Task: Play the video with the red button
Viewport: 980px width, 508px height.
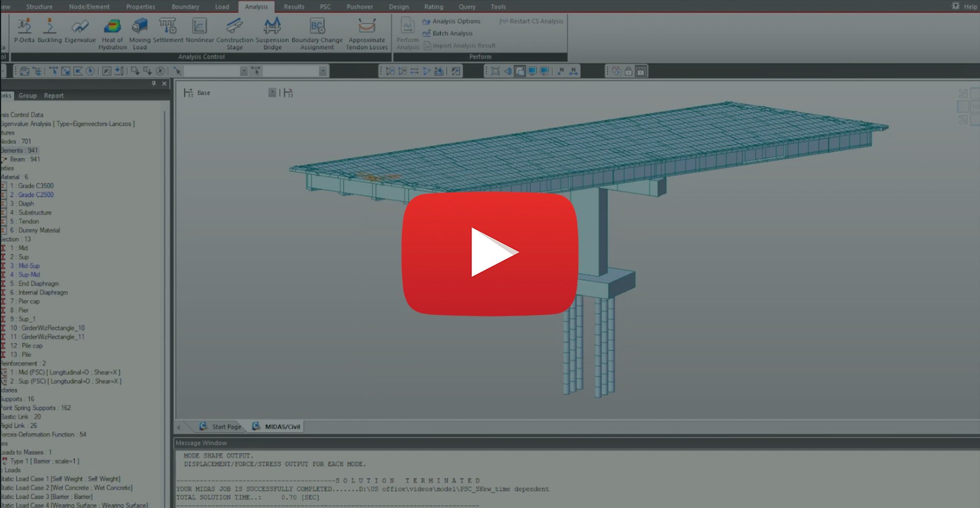Action: [x=490, y=253]
